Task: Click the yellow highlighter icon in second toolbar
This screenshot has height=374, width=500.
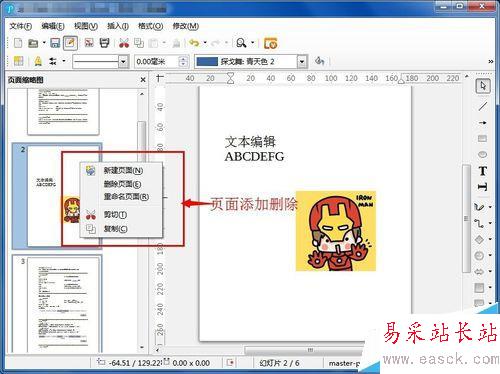Action: pyautogui.click(x=38, y=61)
